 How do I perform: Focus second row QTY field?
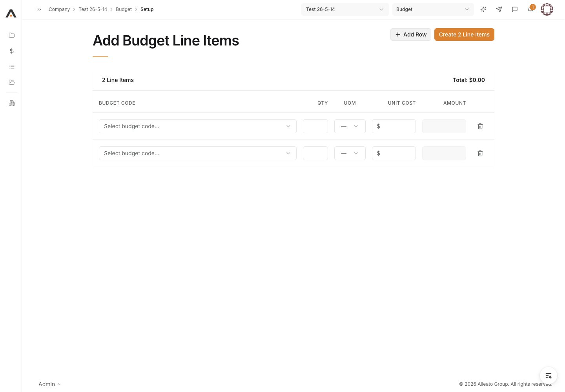click(x=315, y=153)
